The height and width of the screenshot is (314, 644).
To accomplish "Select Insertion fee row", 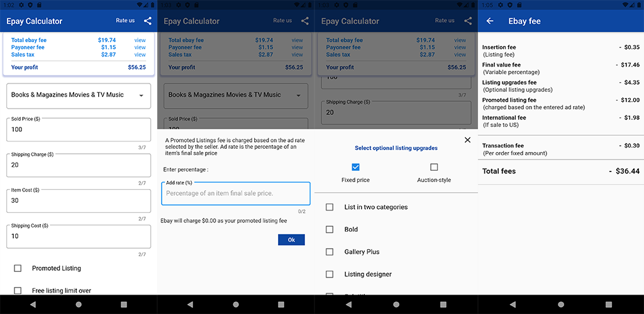I will (560, 51).
